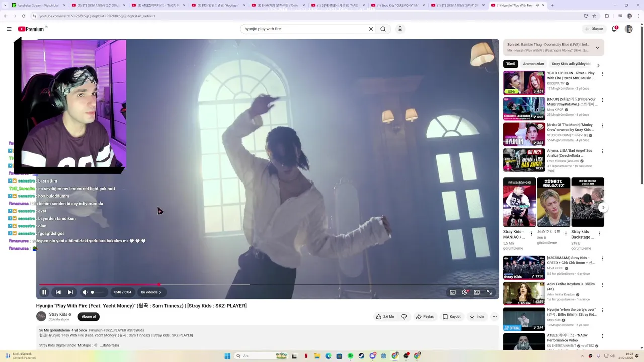Open Netflix from the taskbar

tap(306, 356)
